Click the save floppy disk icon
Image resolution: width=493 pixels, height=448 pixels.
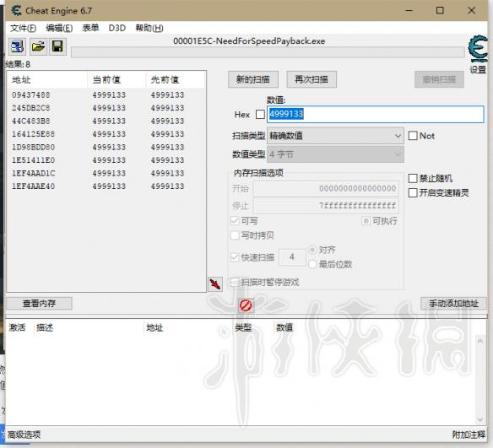pyautogui.click(x=57, y=46)
